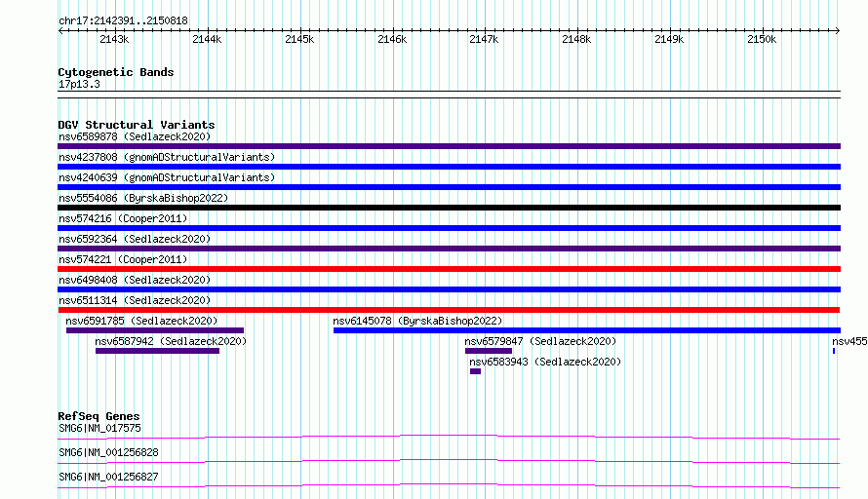Viewport: 868px width, 499px height.
Task: Open the RefSeq Genes track heading
Action: (x=99, y=416)
